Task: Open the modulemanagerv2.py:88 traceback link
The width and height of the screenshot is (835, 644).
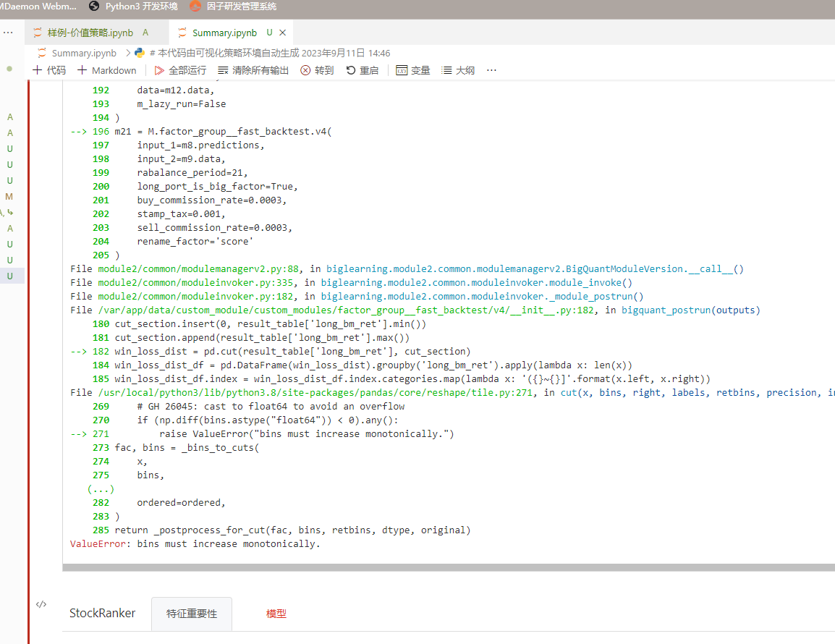Action: click(x=200, y=268)
